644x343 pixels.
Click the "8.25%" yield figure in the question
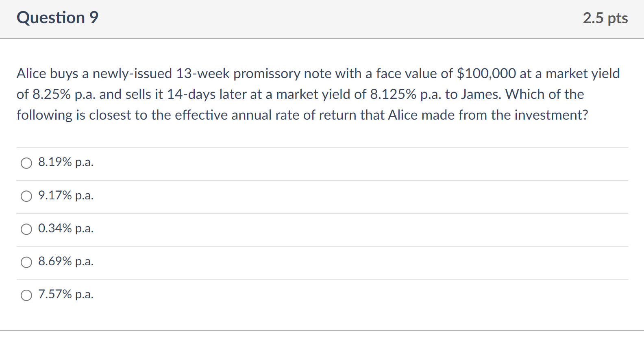pyautogui.click(x=52, y=94)
